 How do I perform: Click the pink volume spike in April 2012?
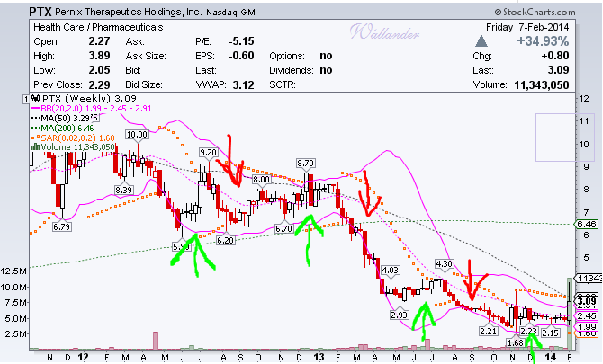(x=156, y=341)
